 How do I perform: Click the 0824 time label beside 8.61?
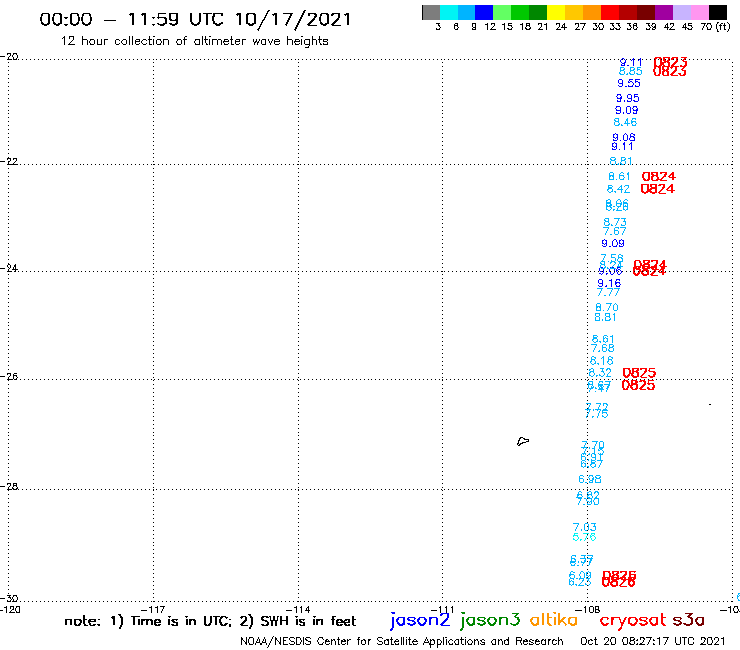(x=659, y=177)
